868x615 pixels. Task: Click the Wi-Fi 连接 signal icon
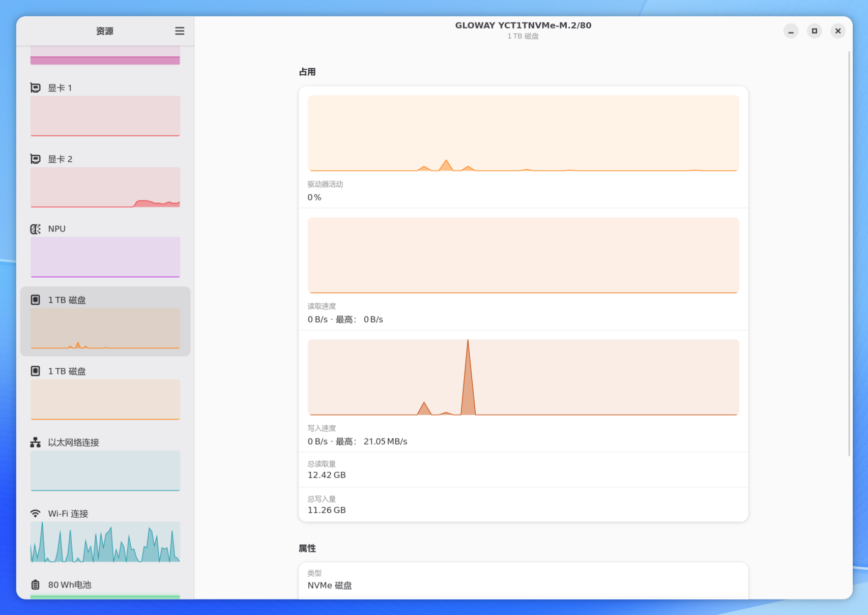point(36,513)
